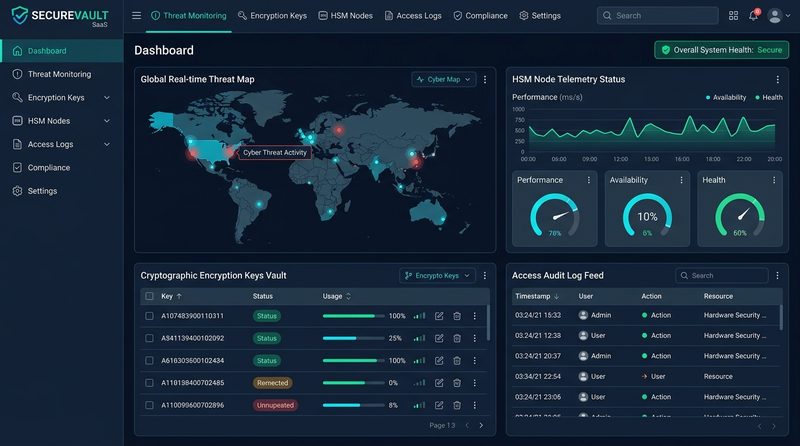800x446 pixels.
Task: Focus the top navigation Search field
Action: (657, 16)
